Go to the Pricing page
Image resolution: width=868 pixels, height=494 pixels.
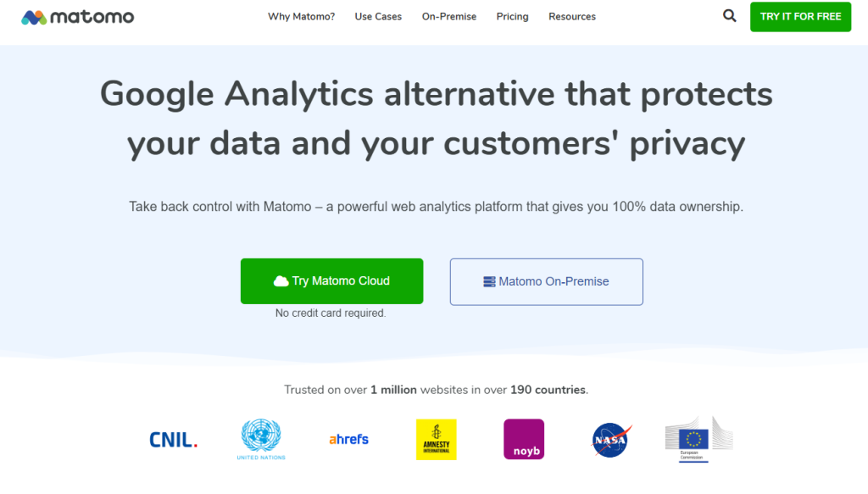tap(513, 17)
